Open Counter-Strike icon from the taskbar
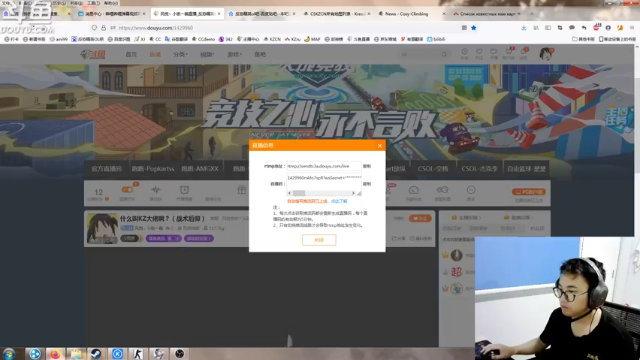 [138, 354]
